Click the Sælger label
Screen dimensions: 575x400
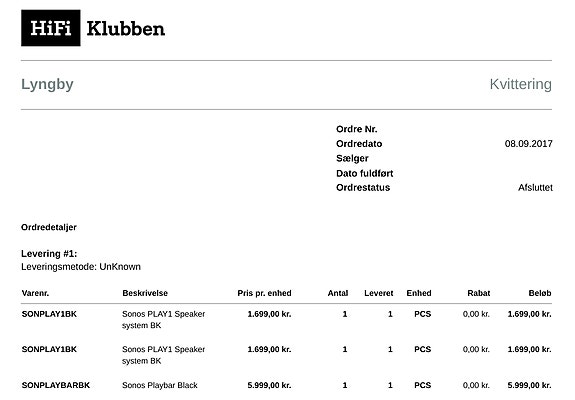352,158
